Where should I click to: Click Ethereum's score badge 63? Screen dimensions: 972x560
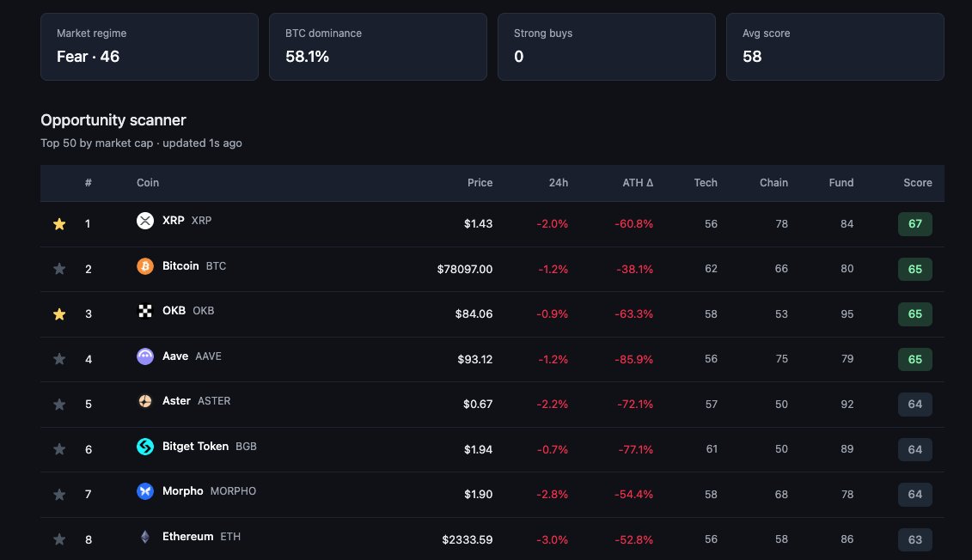[915, 539]
